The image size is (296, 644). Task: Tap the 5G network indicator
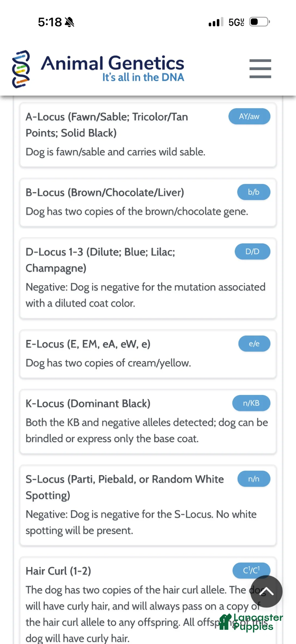click(236, 22)
